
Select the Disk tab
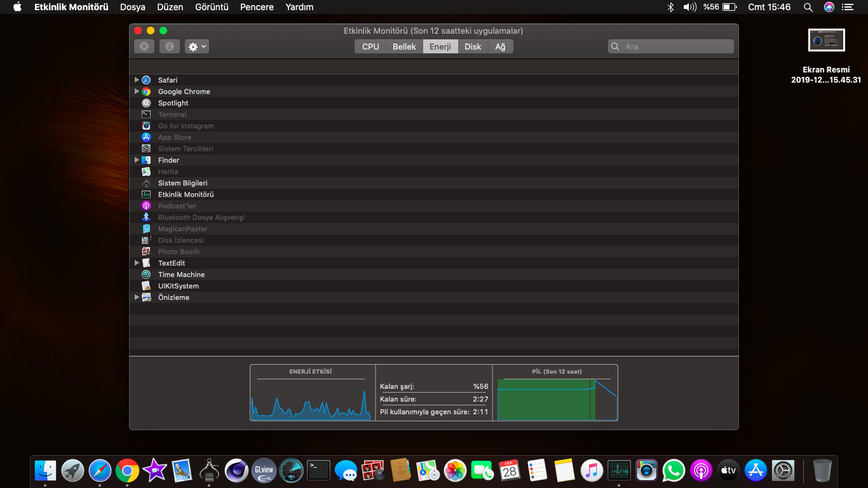473,46
